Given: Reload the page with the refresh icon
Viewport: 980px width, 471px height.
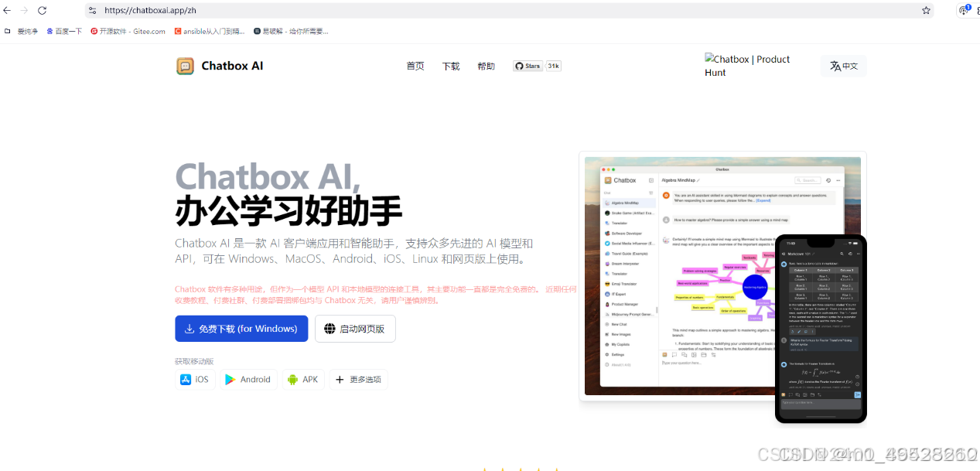Looking at the screenshot, I should (42, 10).
